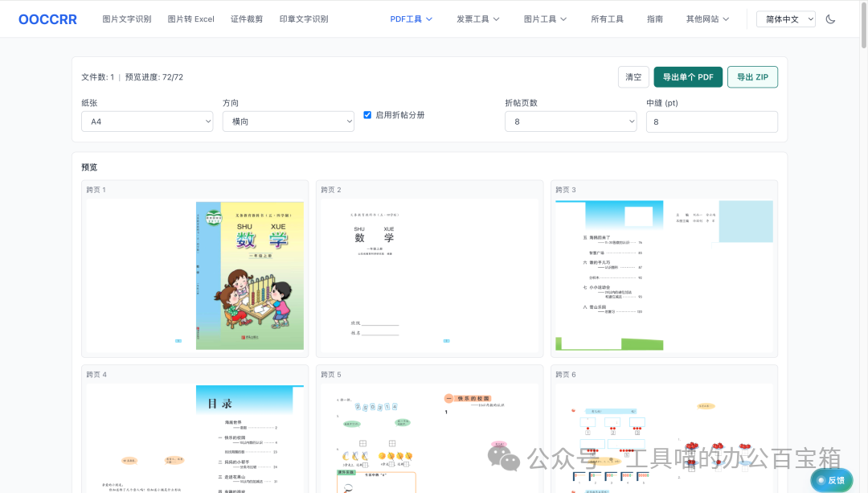Toggle dark mode moon icon
The width and height of the screenshot is (868, 493).
point(830,18)
